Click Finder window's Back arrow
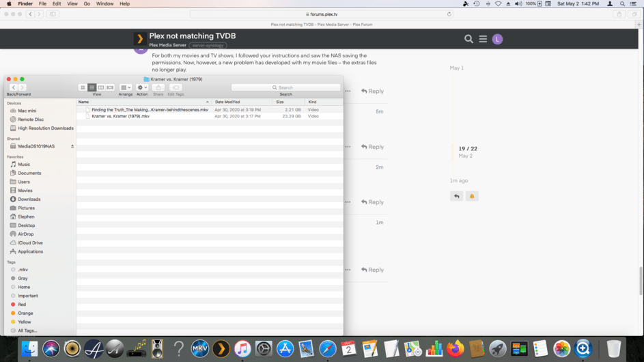Screen dimensions: 644x362 (x=13, y=87)
